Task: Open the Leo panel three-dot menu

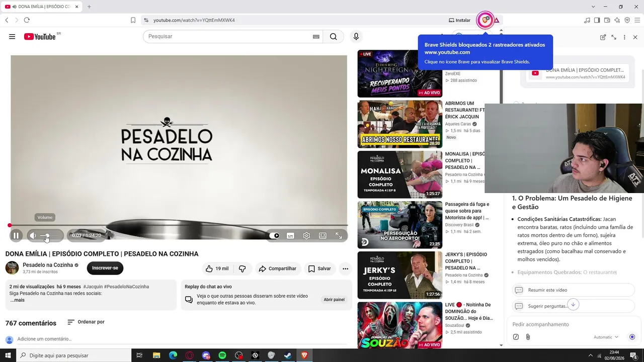Action: tap(624, 37)
